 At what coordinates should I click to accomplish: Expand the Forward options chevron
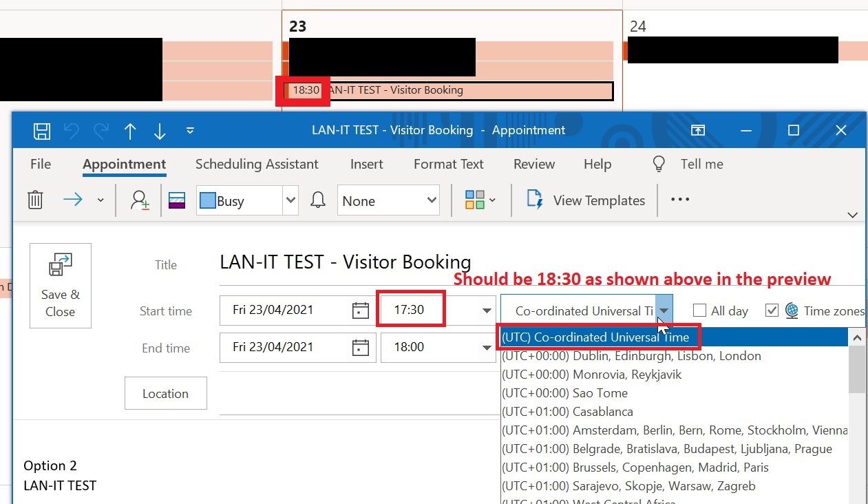pyautogui.click(x=100, y=200)
